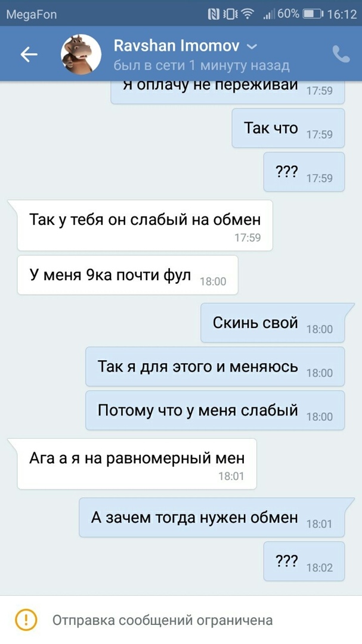Tap the battery indicator icon
The height and width of the screenshot is (644, 362).
pyautogui.click(x=314, y=14)
